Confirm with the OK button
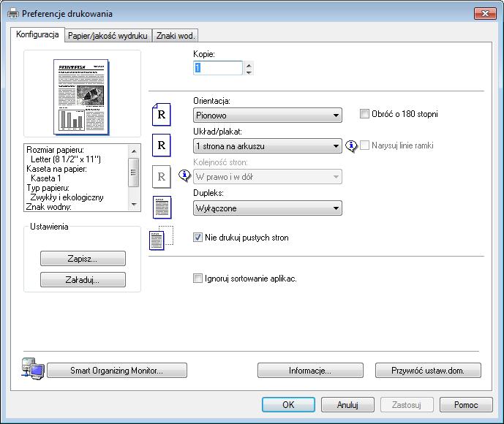The image size is (504, 424). 288,405
